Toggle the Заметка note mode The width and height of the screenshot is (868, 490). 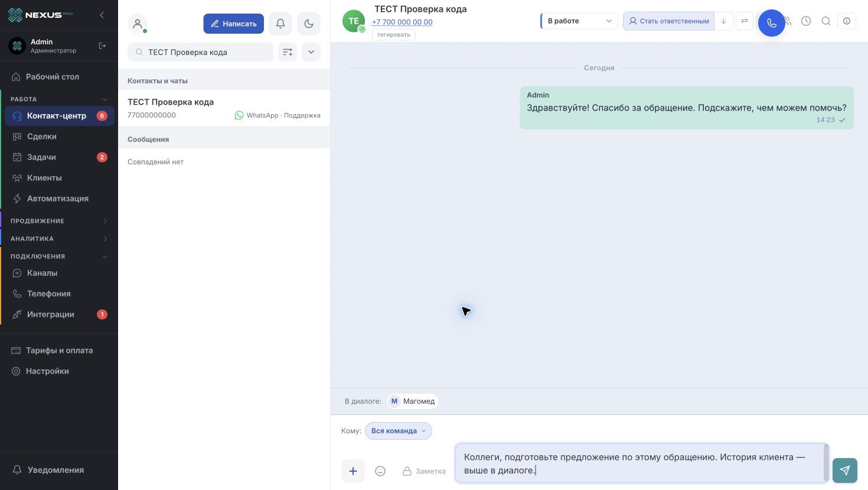click(424, 471)
